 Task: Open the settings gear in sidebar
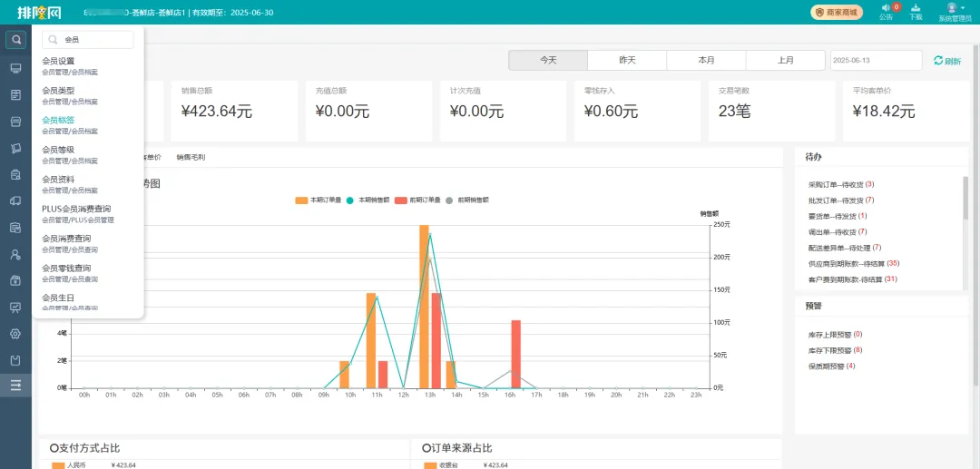click(15, 334)
